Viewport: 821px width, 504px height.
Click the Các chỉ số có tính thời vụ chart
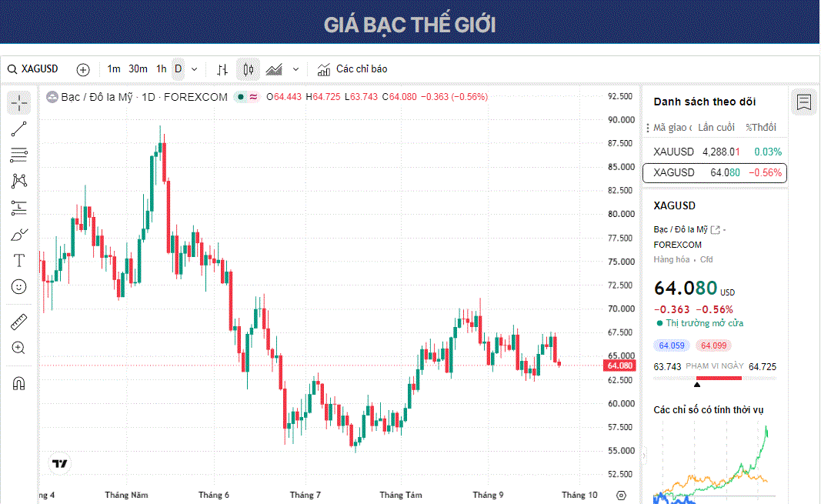[x=714, y=463]
